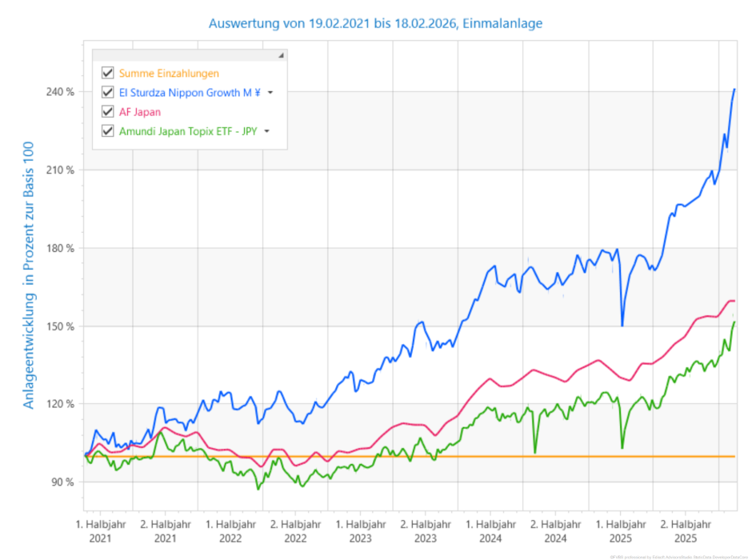Click the Amundi Japan Topix ETF legend text
752x560 pixels.
(x=189, y=131)
